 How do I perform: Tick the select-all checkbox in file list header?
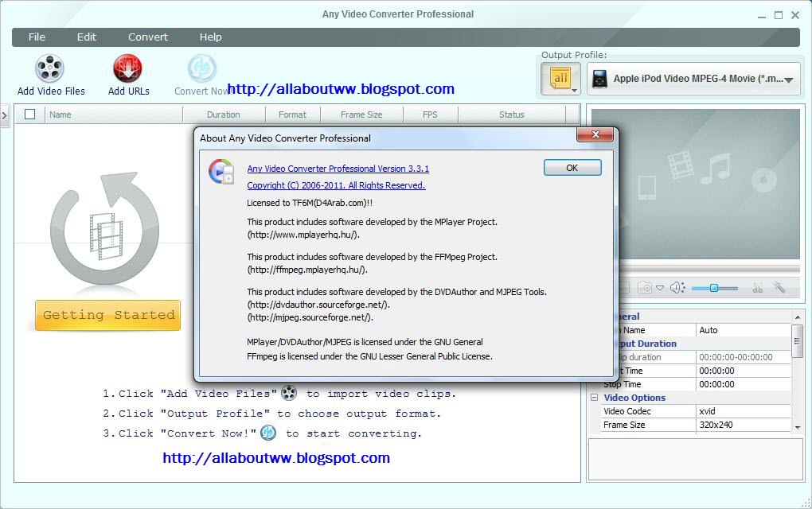pos(30,115)
